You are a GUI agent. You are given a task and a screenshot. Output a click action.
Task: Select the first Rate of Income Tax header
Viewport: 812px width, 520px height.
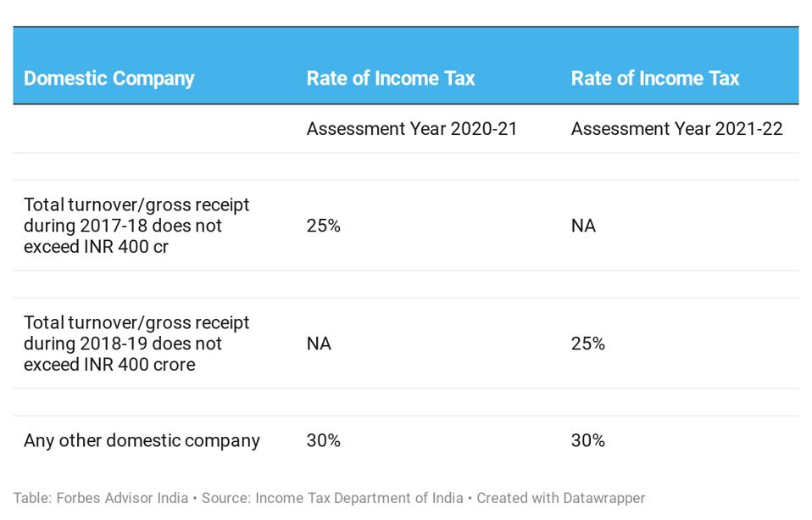tap(391, 79)
